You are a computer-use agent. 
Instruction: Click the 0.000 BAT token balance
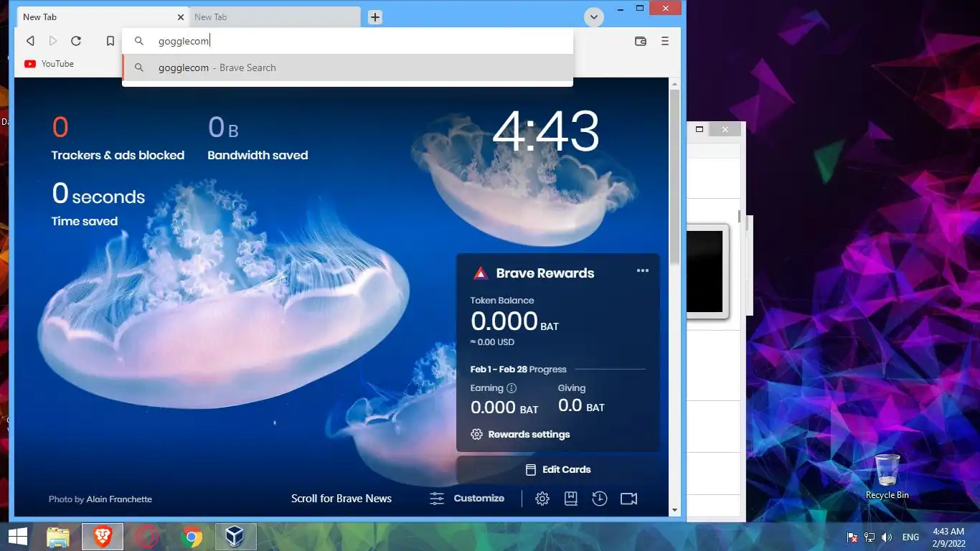point(514,321)
